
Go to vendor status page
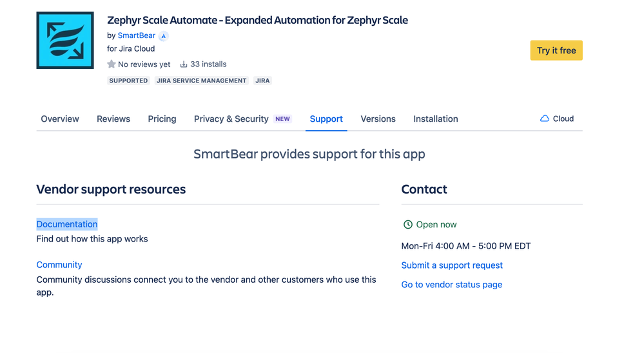[x=451, y=285]
